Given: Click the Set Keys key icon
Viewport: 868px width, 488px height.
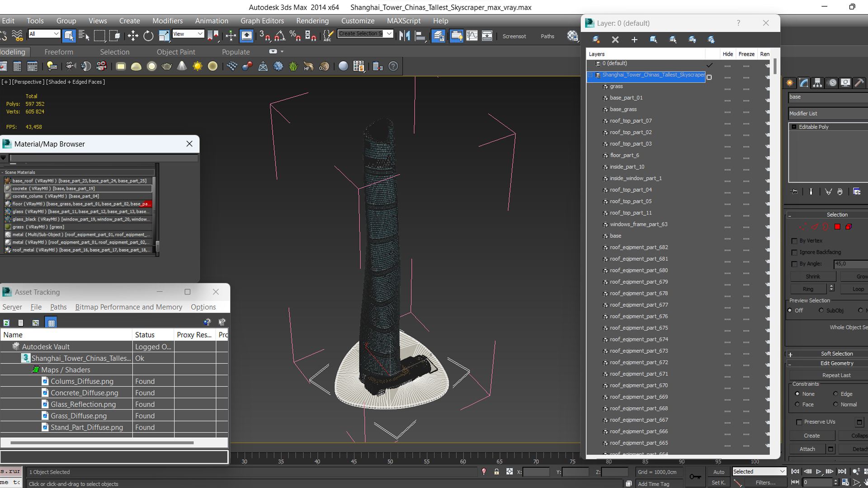Looking at the screenshot, I should pyautogui.click(x=695, y=477).
